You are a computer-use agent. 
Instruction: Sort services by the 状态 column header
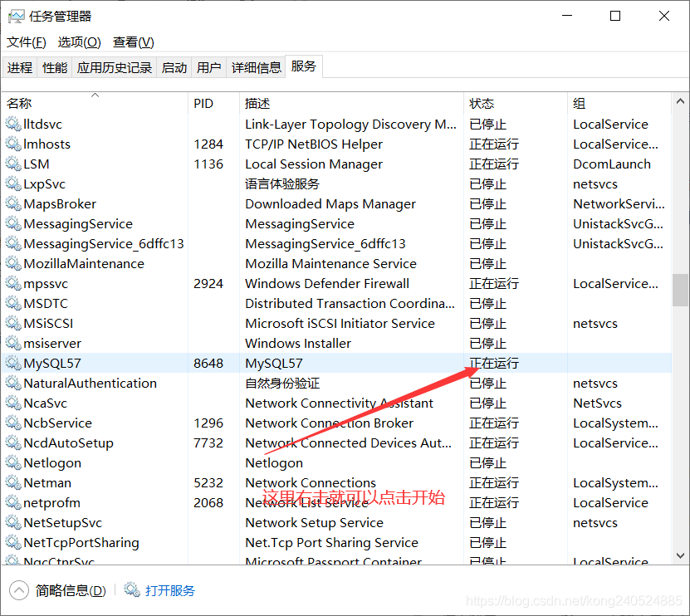(516, 104)
